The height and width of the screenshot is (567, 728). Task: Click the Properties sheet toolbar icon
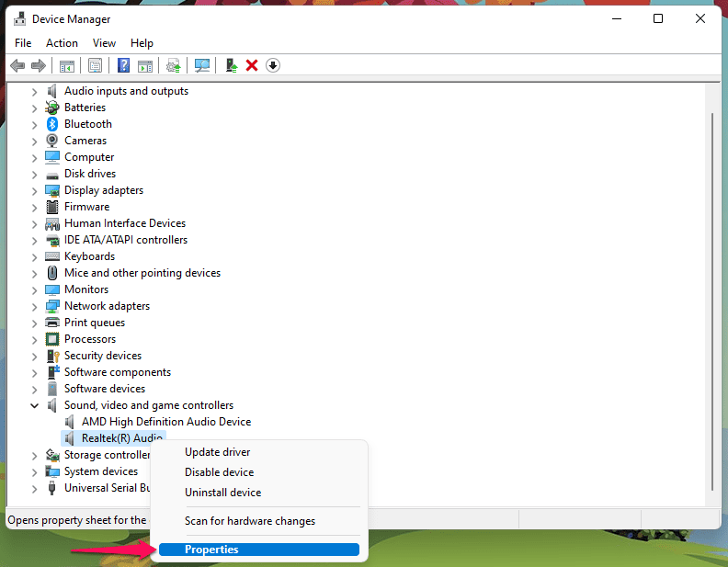[96, 65]
